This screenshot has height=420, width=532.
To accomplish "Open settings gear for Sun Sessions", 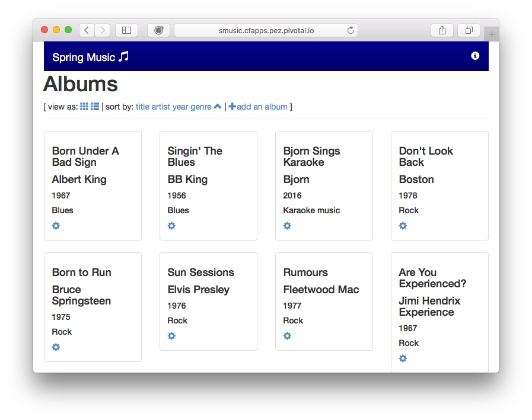I will 171,336.
